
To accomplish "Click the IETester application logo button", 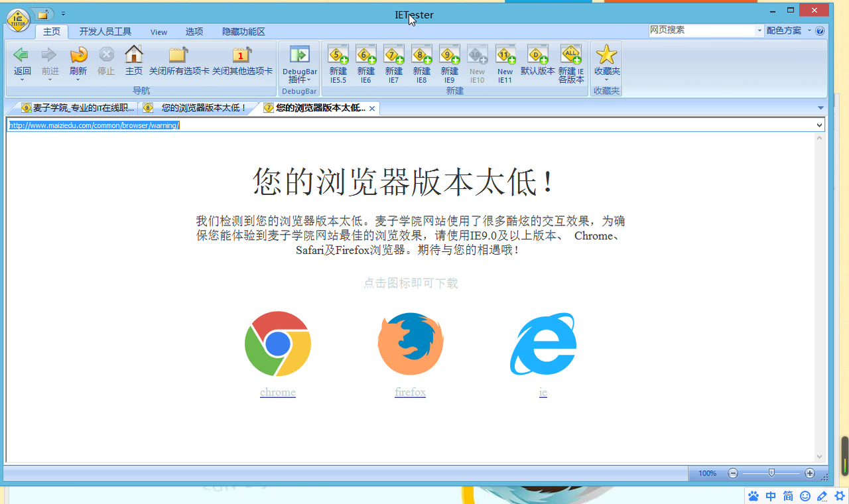I will pyautogui.click(x=18, y=19).
